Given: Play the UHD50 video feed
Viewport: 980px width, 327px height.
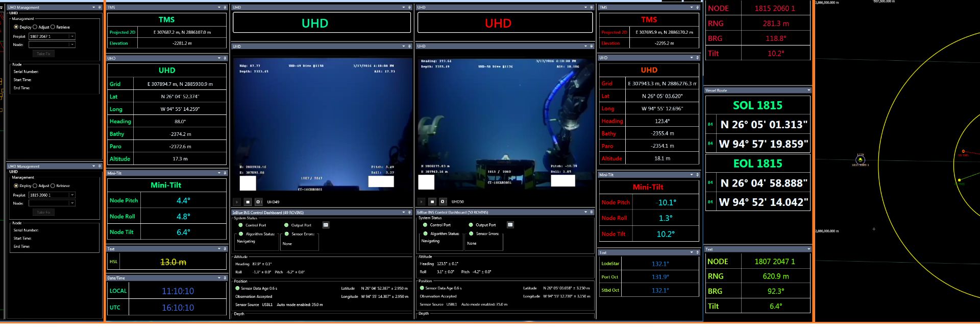Looking at the screenshot, I should 421,202.
